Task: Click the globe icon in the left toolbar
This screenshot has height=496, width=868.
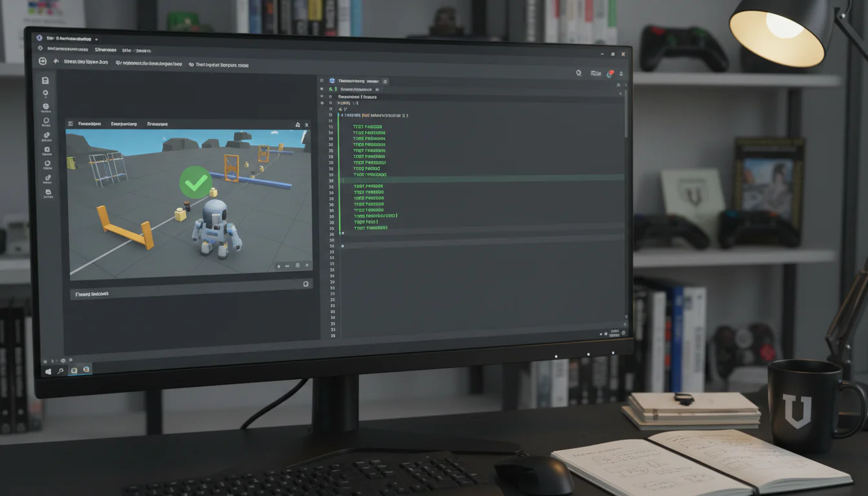Action: 46,107
